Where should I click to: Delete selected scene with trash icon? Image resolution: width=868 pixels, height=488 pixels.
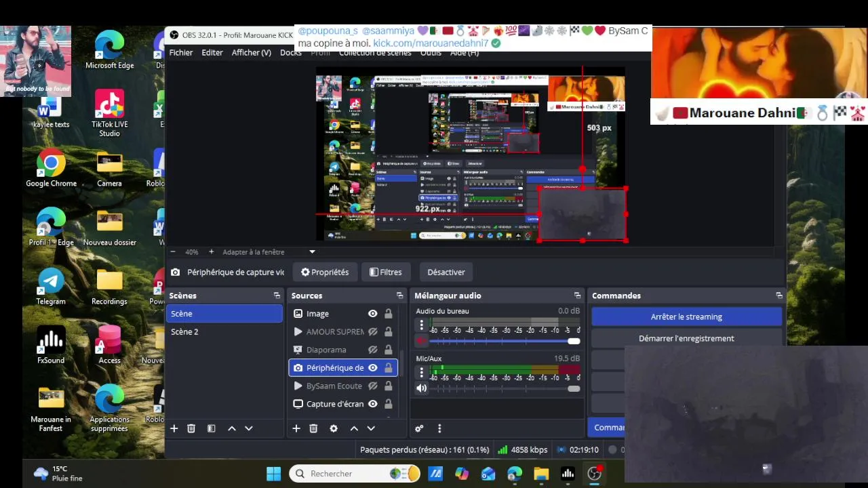[191, 428]
